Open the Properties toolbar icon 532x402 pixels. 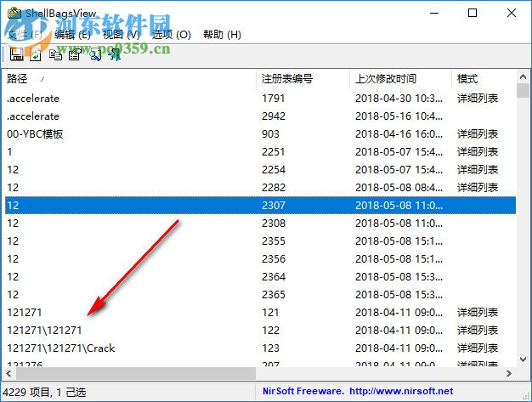tap(75, 54)
